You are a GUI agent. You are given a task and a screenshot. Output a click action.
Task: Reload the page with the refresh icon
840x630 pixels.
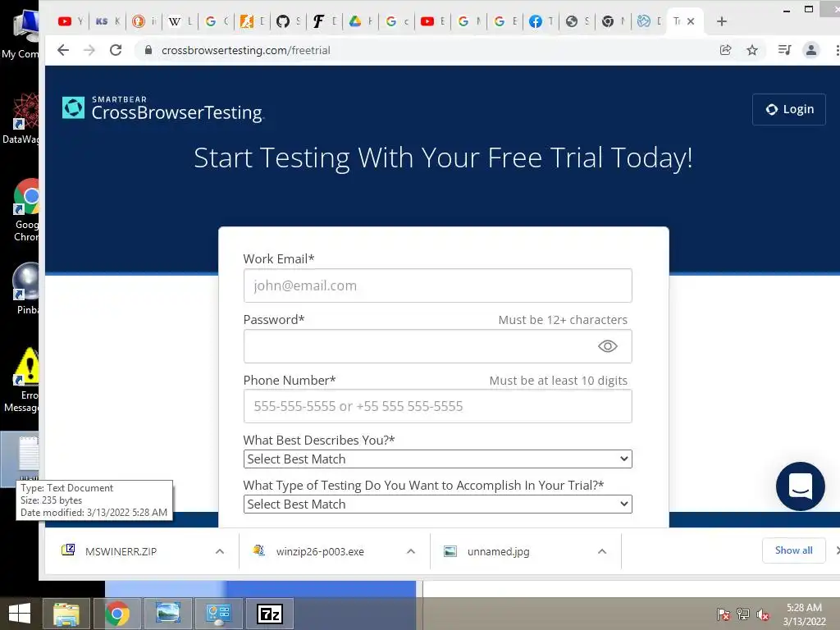tap(116, 50)
